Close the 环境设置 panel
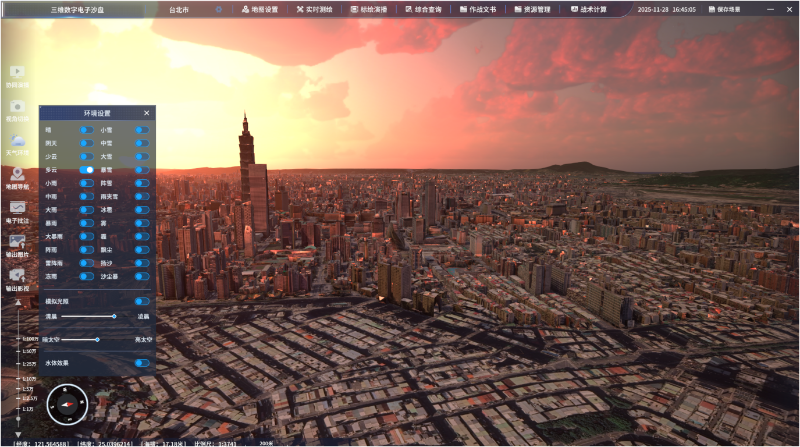Screen dimensions: 800x447 point(147,113)
